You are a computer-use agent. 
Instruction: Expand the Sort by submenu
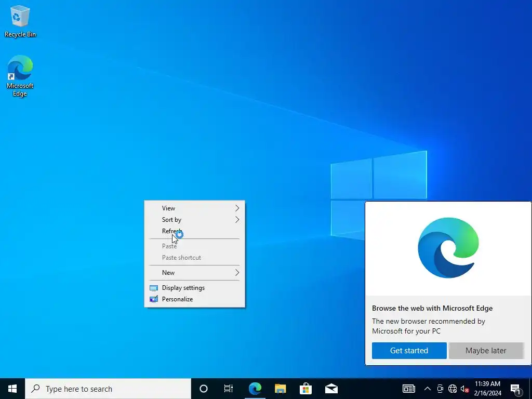pos(194,220)
